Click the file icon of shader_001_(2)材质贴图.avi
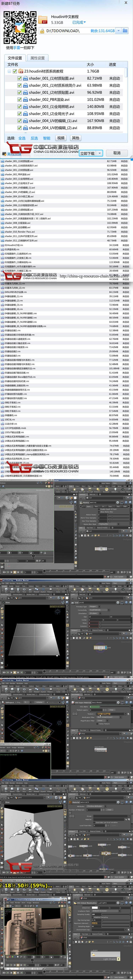133x980 pixels. (x=26, y=92)
